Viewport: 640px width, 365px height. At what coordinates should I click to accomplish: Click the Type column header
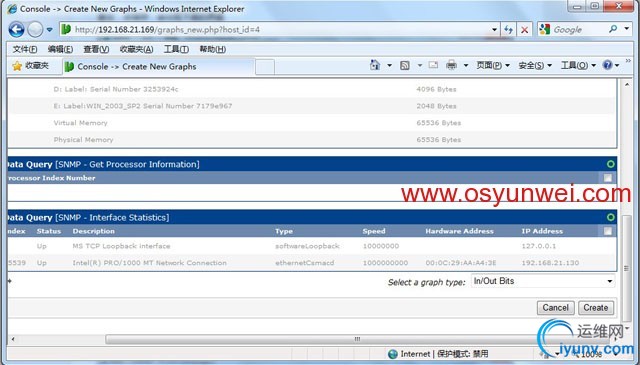(x=284, y=231)
